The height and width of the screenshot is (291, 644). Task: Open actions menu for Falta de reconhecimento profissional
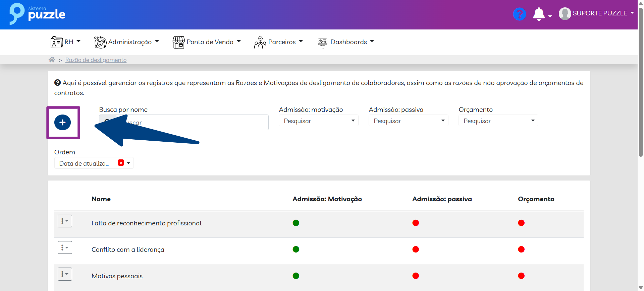pos(65,221)
